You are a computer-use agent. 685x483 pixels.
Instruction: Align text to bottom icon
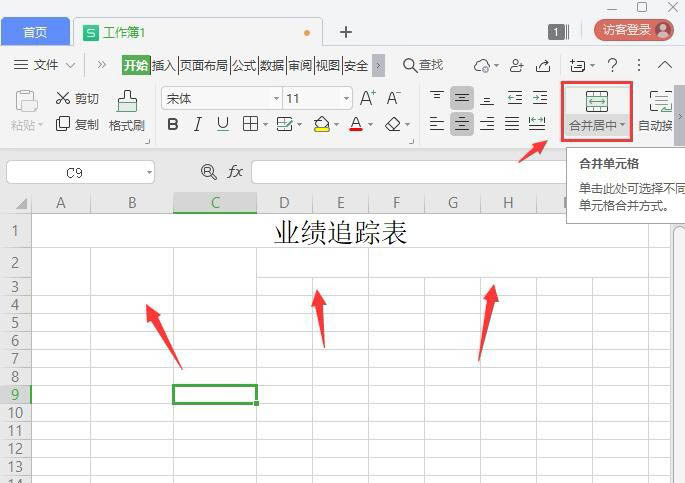[x=487, y=99]
